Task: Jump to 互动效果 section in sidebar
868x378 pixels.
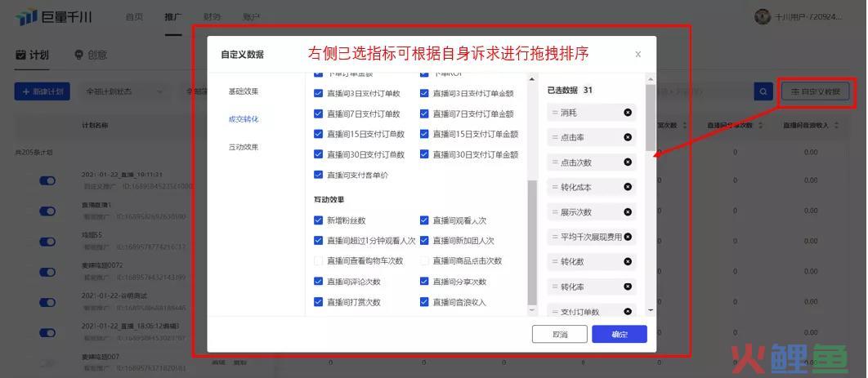Action: tap(244, 147)
